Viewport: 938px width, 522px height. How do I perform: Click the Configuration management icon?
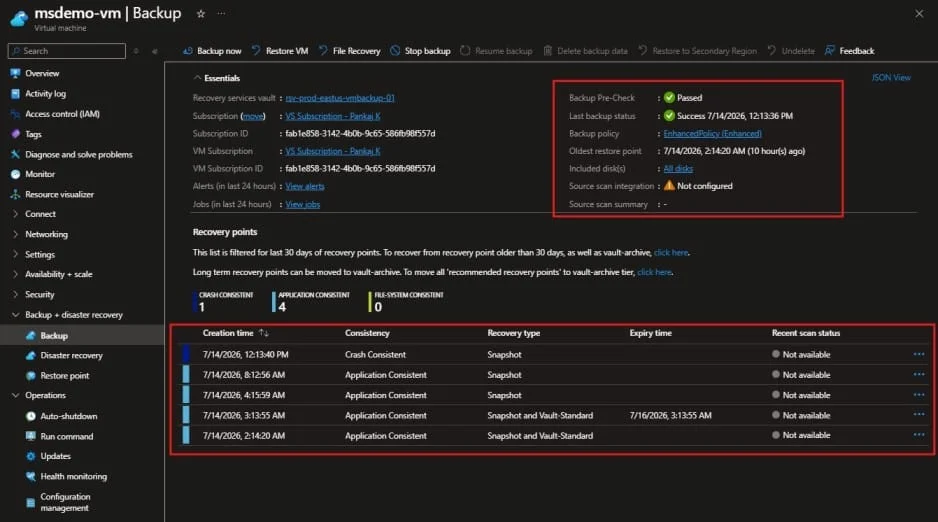pos(31,503)
